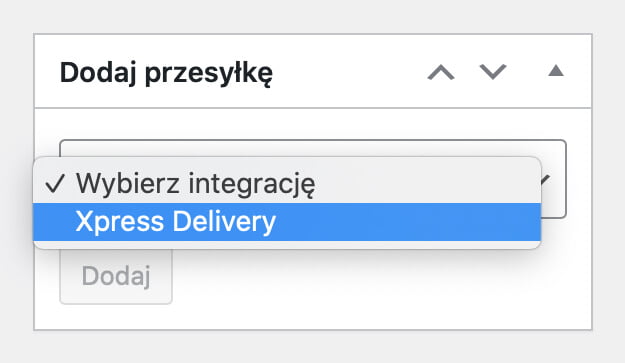
Task: Add shipment using the Dodaj button
Action: pos(116,276)
